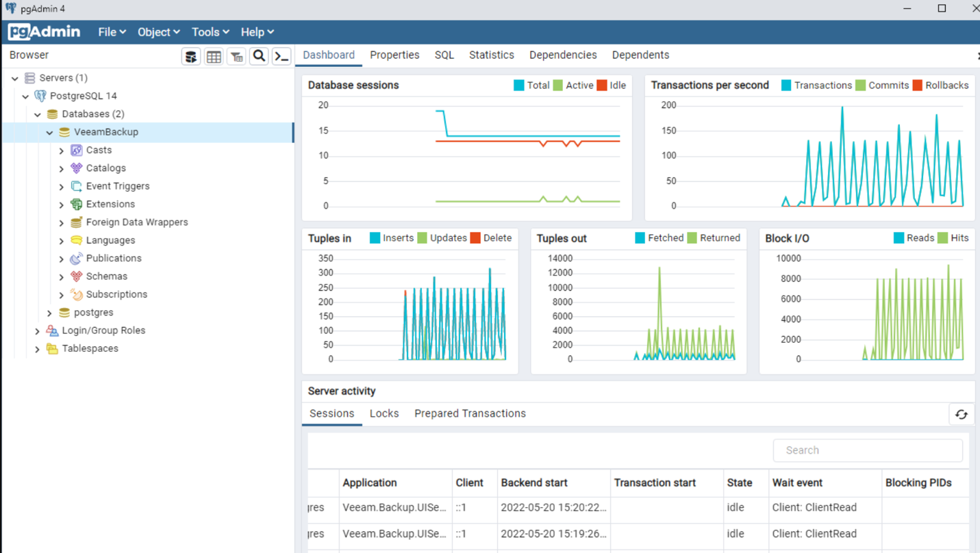Viewport: 980px width, 553px height.
Task: Open the Search Objects magnifier icon
Action: pyautogui.click(x=259, y=56)
